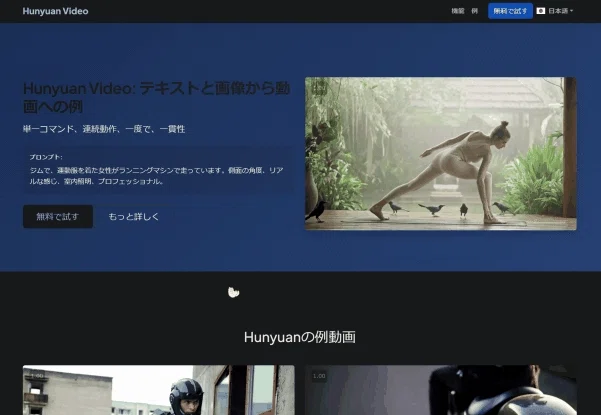Open the example video showing the 1.00 badge

(x=440, y=390)
